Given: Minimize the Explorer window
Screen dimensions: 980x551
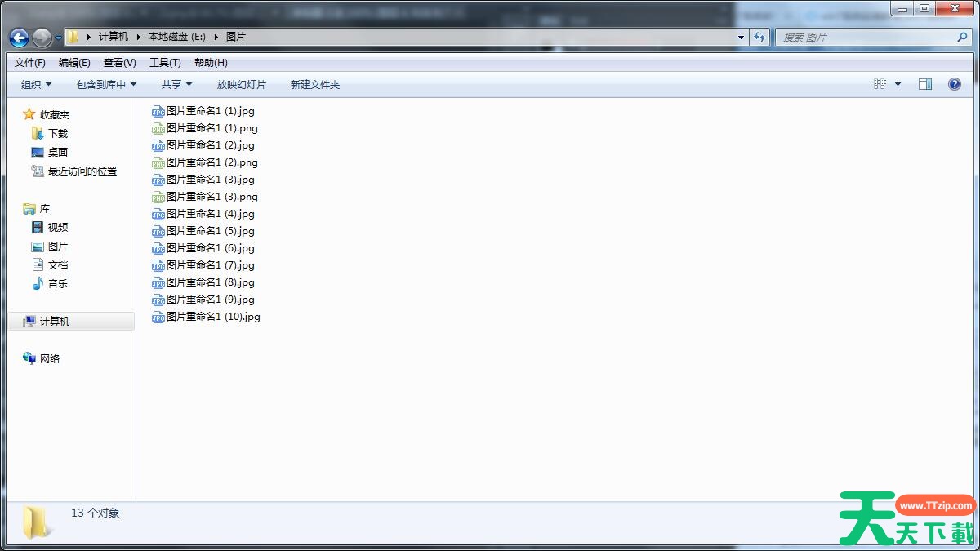Looking at the screenshot, I should pos(902,8).
